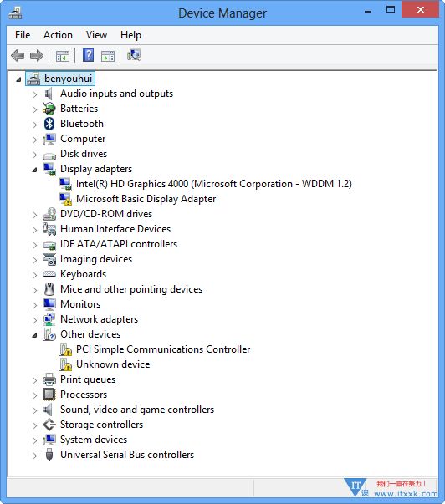The width and height of the screenshot is (445, 504).
Task: Click the Storage controllers icon
Action: (49, 425)
